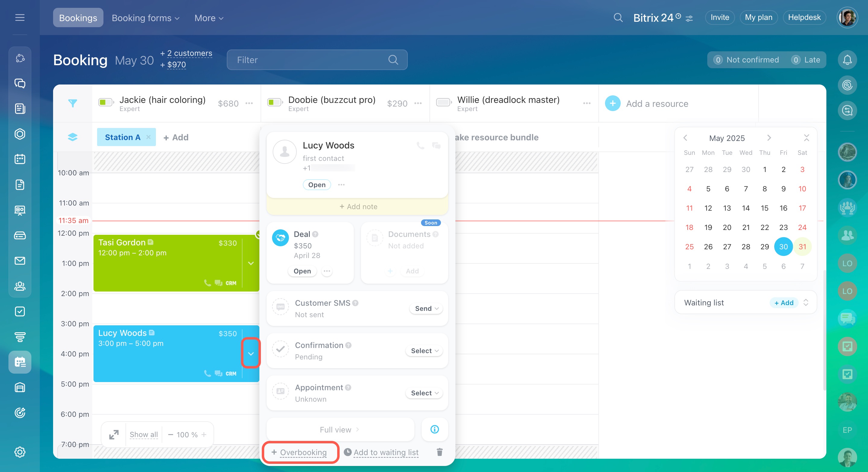Open the search magnifier in top bar
The height and width of the screenshot is (472, 868).
[x=618, y=18]
